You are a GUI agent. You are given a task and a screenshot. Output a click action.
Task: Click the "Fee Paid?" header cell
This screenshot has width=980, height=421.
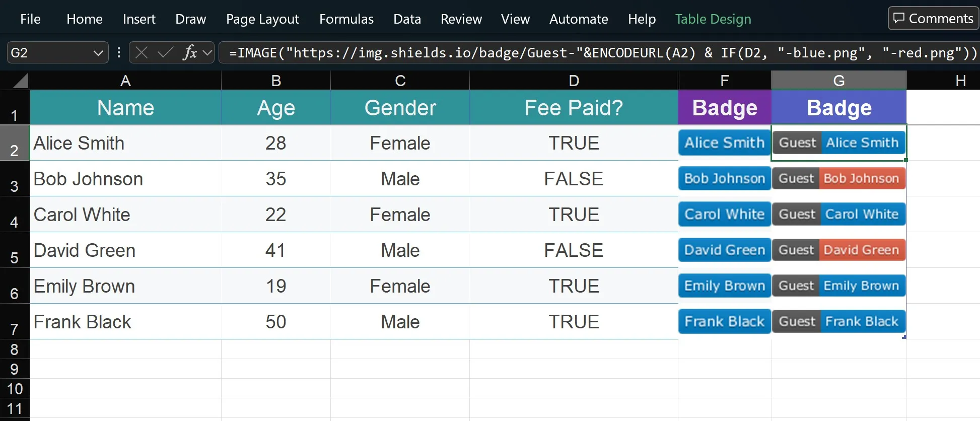(574, 108)
